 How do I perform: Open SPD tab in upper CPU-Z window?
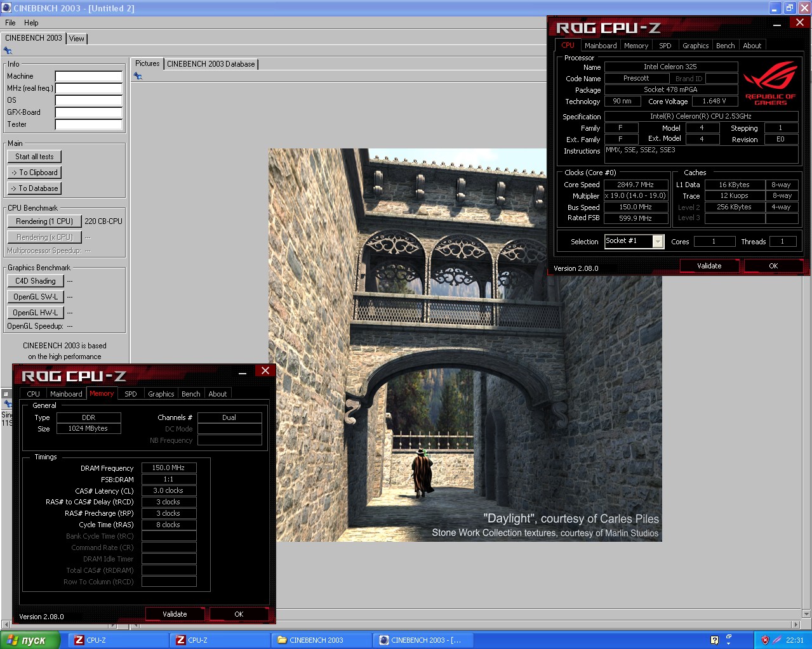[x=665, y=46]
